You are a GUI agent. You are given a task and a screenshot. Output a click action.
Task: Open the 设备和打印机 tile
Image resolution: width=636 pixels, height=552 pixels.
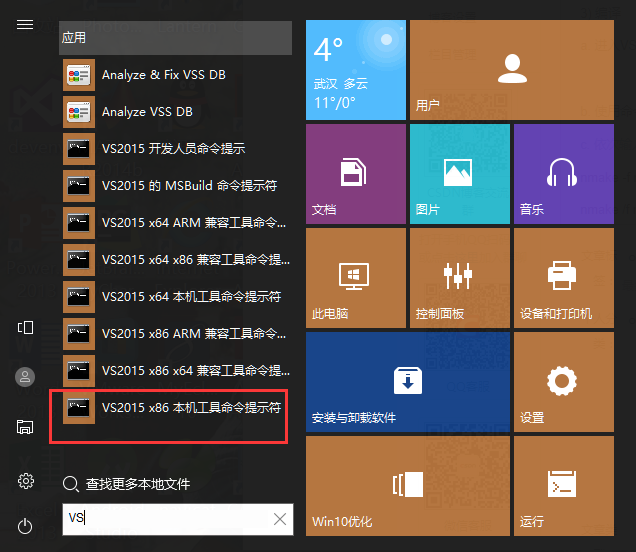pos(564,278)
